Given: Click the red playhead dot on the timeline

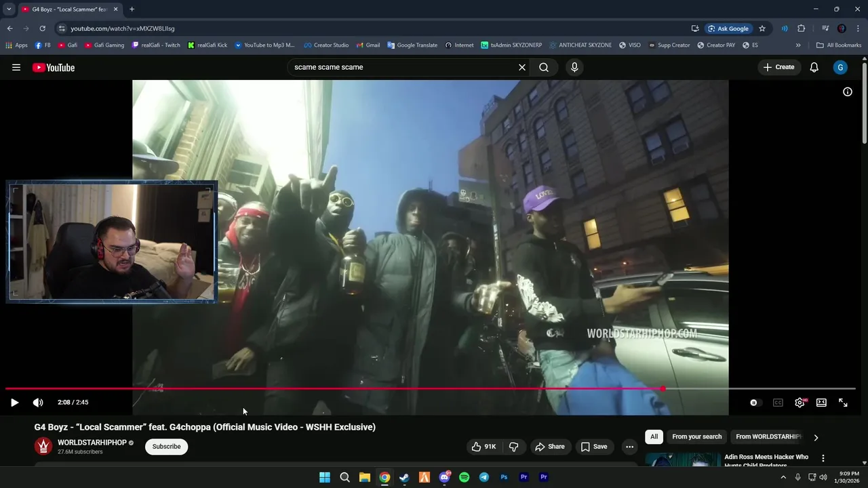Looking at the screenshot, I should (x=663, y=389).
